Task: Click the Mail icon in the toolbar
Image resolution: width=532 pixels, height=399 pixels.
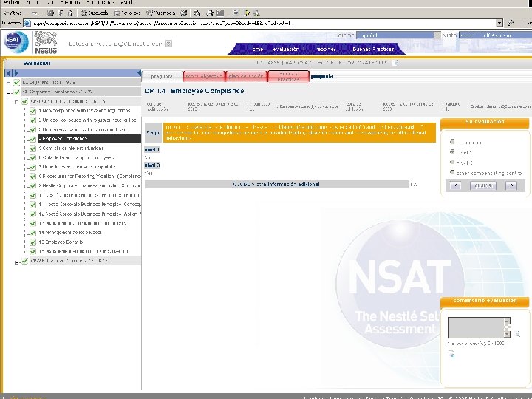Action: [x=197, y=13]
